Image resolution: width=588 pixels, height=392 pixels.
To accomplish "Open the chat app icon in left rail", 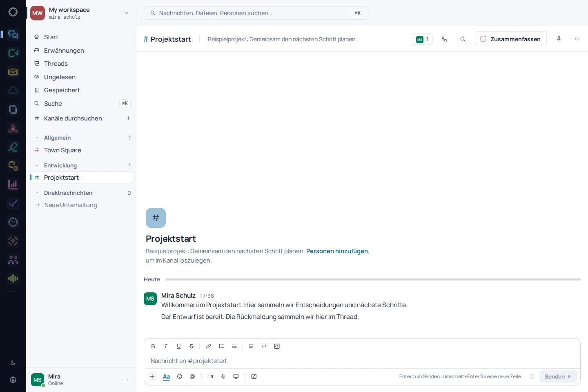I will [x=13, y=34].
